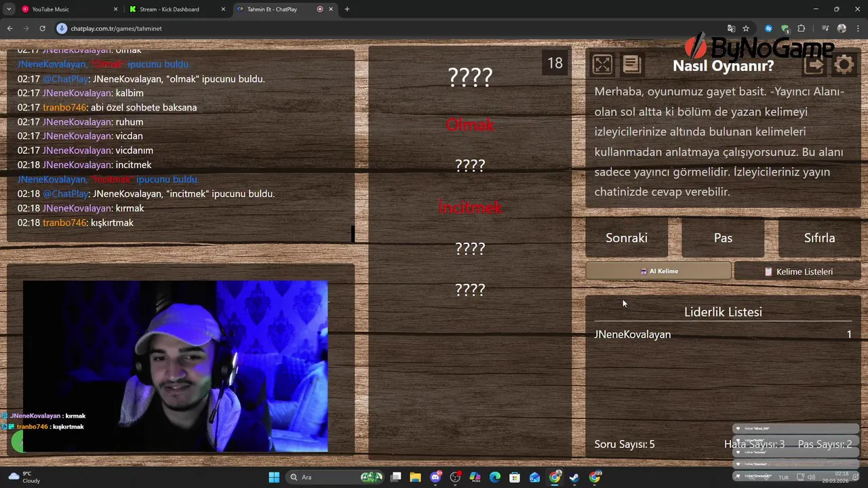Click the revealed hint word Olmak
Screen dimensions: 868x488
pos(470,125)
